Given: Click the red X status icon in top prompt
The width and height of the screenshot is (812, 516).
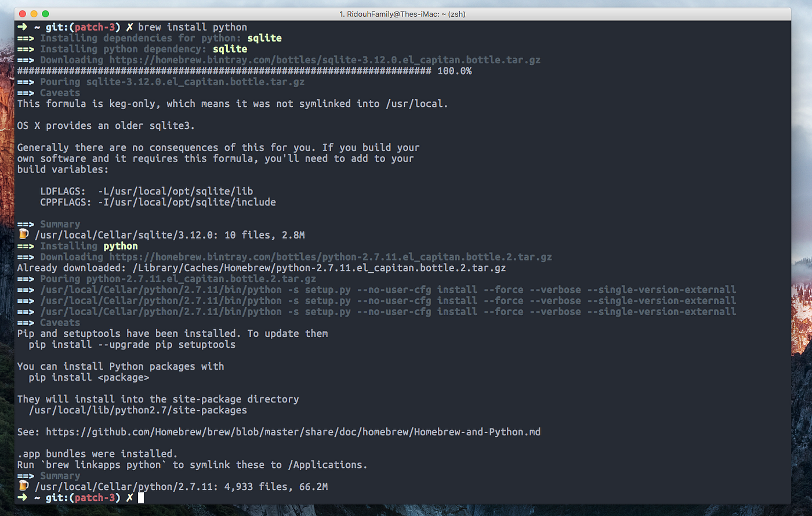Looking at the screenshot, I should point(129,26).
